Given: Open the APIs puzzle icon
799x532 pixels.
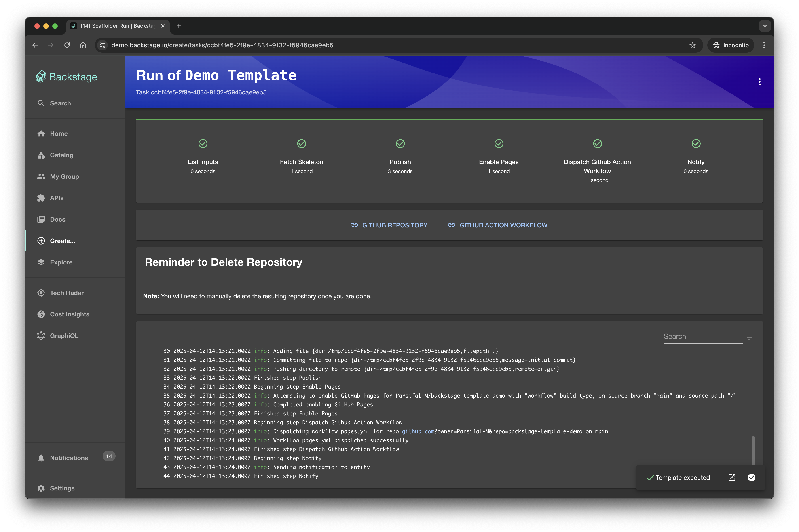Looking at the screenshot, I should coord(41,198).
